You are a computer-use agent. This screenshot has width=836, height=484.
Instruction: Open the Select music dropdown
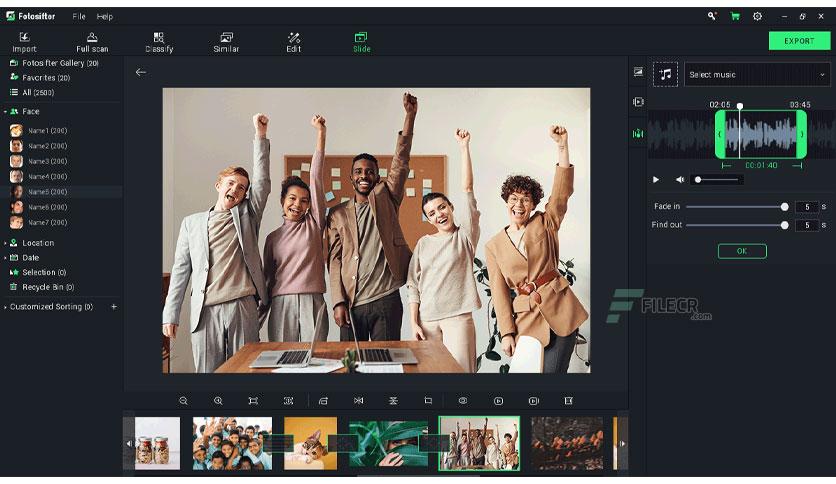pyautogui.click(x=757, y=75)
